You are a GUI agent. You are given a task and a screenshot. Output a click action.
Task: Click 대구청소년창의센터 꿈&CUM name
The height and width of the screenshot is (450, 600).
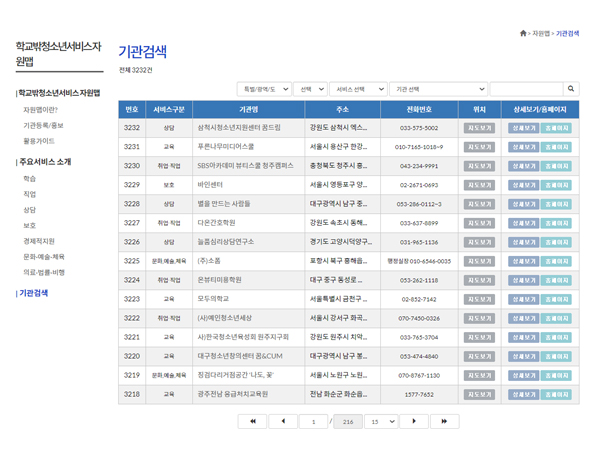point(240,356)
